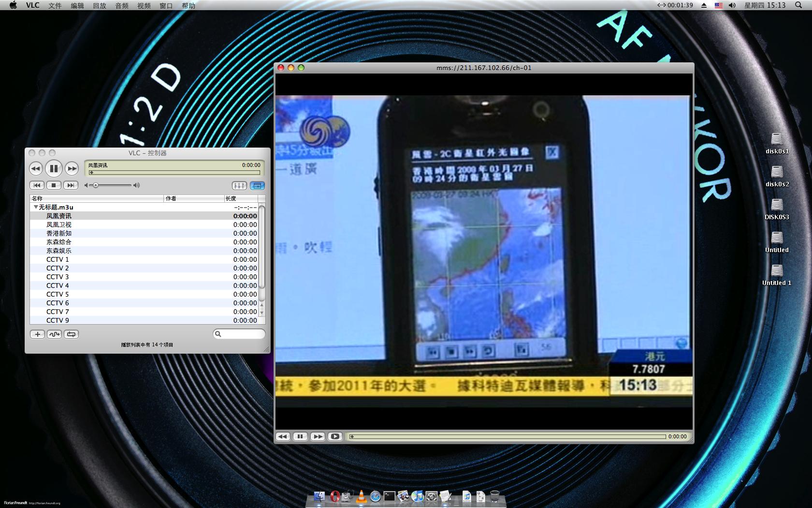This screenshot has width=812, height=508.
Task: Toggle shuffle (random) playback button
Action: pos(54,334)
